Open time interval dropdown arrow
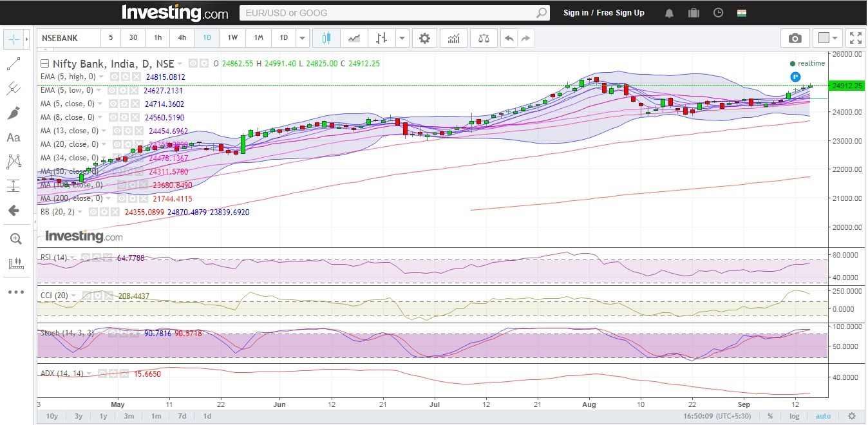The image size is (868, 425). (x=303, y=38)
